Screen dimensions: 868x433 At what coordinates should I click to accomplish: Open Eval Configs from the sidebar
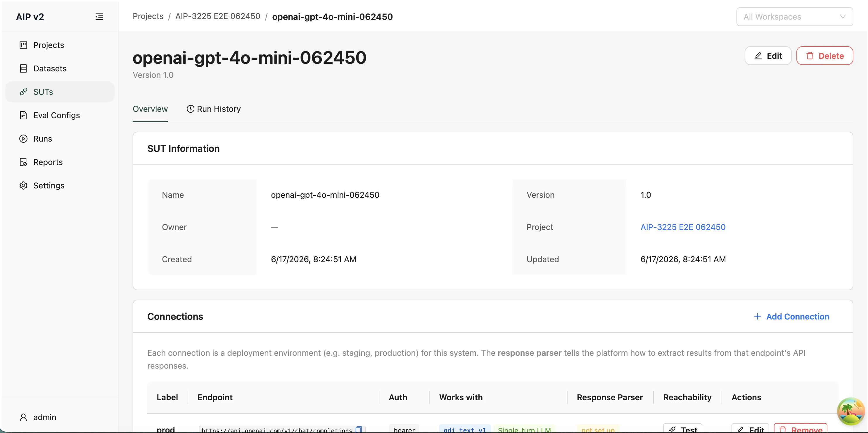60,115
